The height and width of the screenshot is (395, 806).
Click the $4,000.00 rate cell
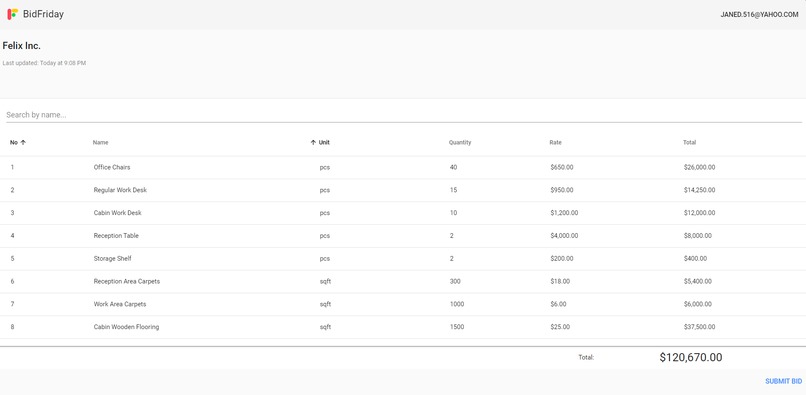tap(564, 236)
